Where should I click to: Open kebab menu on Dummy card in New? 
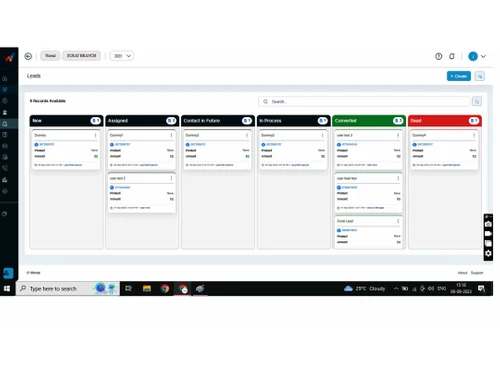click(x=95, y=135)
